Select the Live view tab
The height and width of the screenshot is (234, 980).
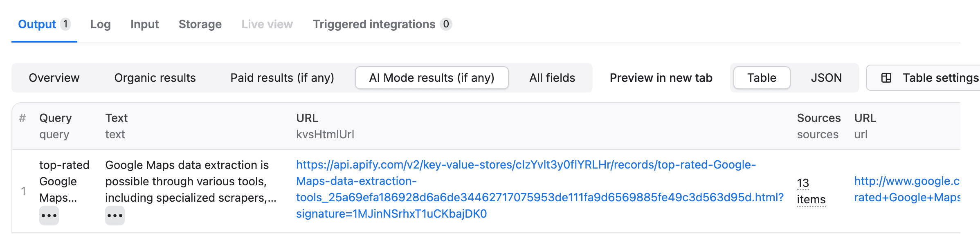click(x=267, y=24)
